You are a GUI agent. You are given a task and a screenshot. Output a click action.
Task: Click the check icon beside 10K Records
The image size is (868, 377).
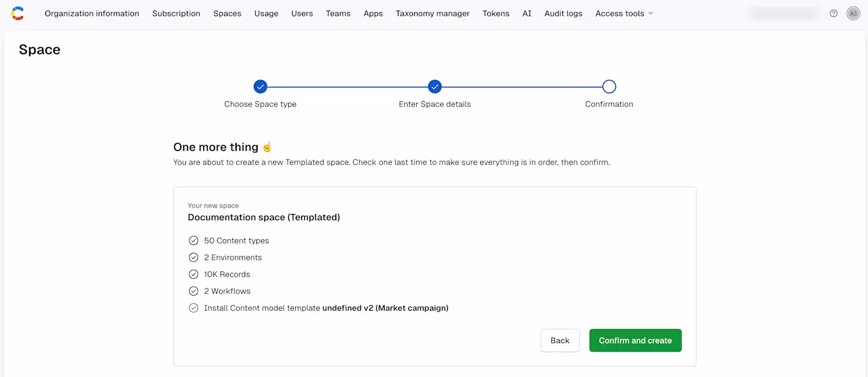(x=193, y=274)
